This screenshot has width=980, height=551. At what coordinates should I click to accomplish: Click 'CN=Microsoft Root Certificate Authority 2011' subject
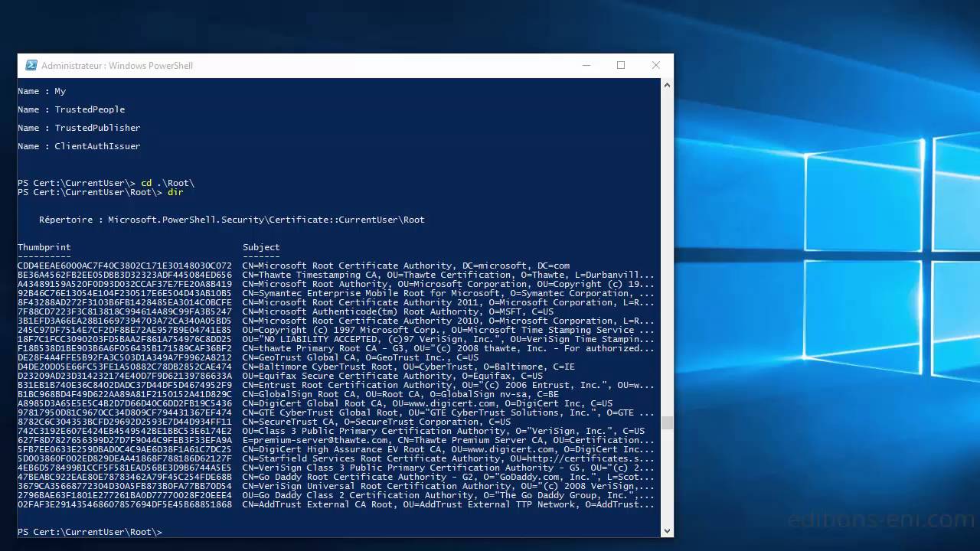pos(449,302)
